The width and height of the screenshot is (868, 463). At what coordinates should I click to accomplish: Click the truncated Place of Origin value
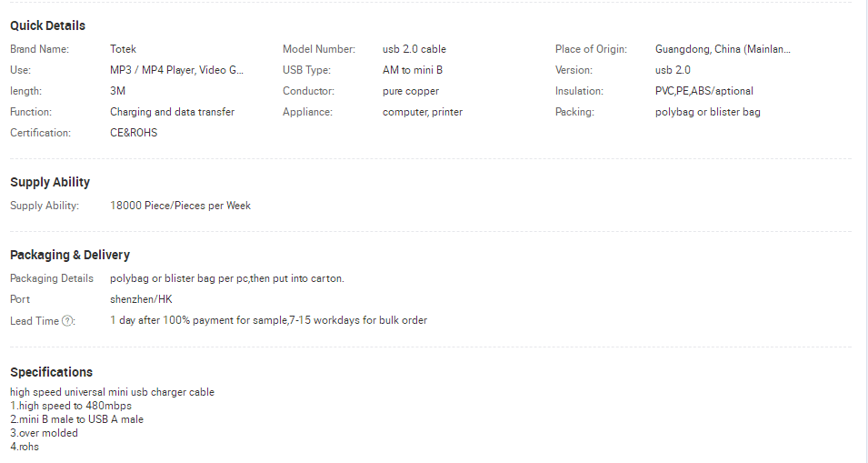pos(723,49)
